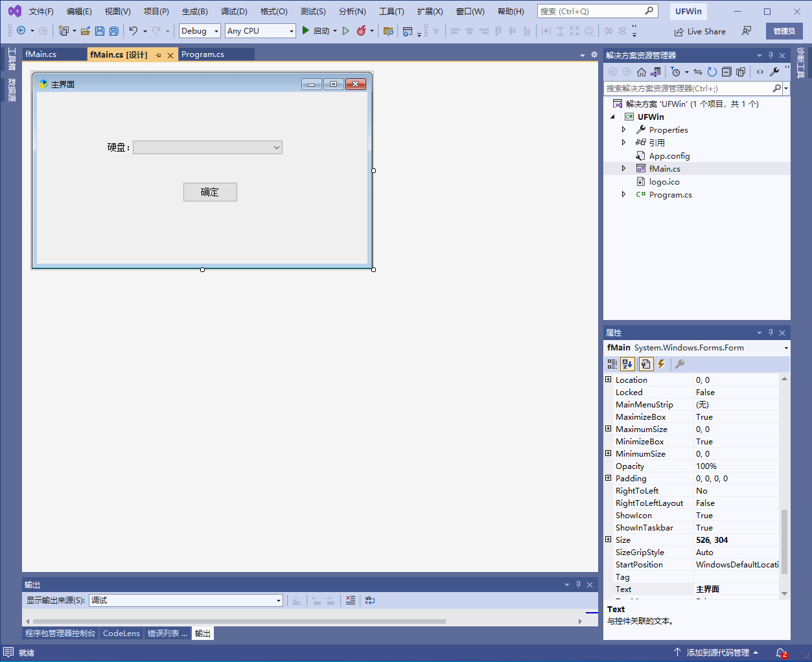Start debugging with the green play button
The height and width of the screenshot is (662, 812).
306,30
